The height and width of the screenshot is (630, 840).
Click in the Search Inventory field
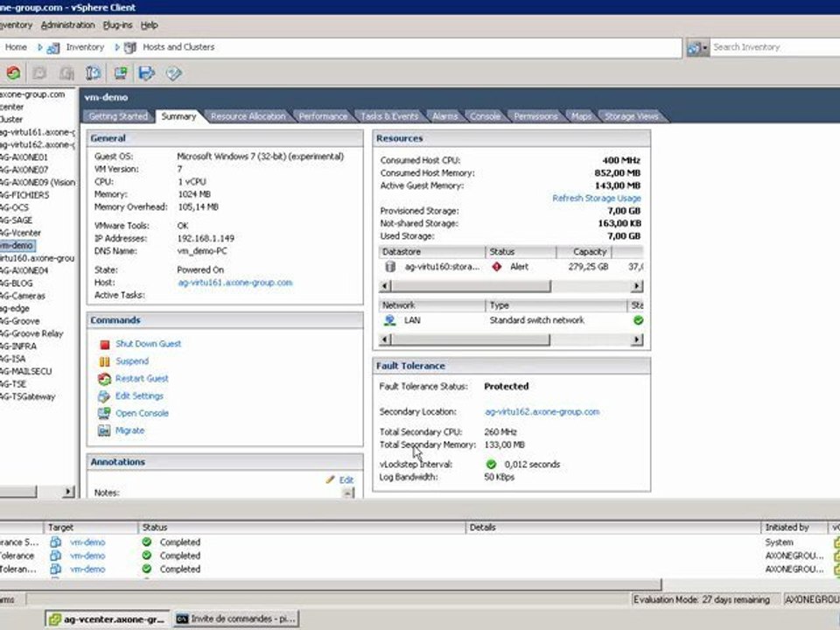point(775,47)
